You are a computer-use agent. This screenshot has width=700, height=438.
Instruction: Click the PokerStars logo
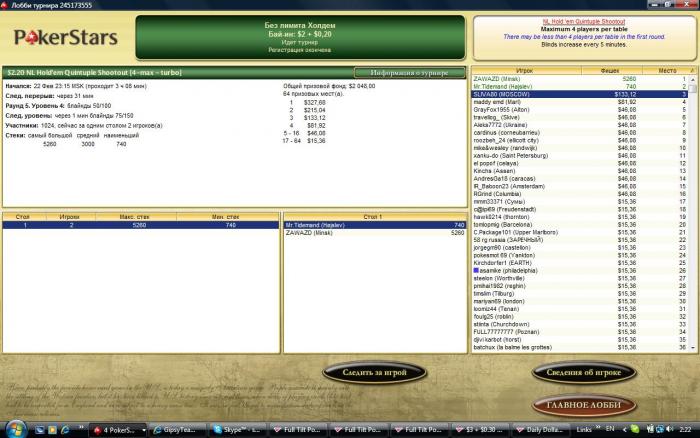(66, 38)
